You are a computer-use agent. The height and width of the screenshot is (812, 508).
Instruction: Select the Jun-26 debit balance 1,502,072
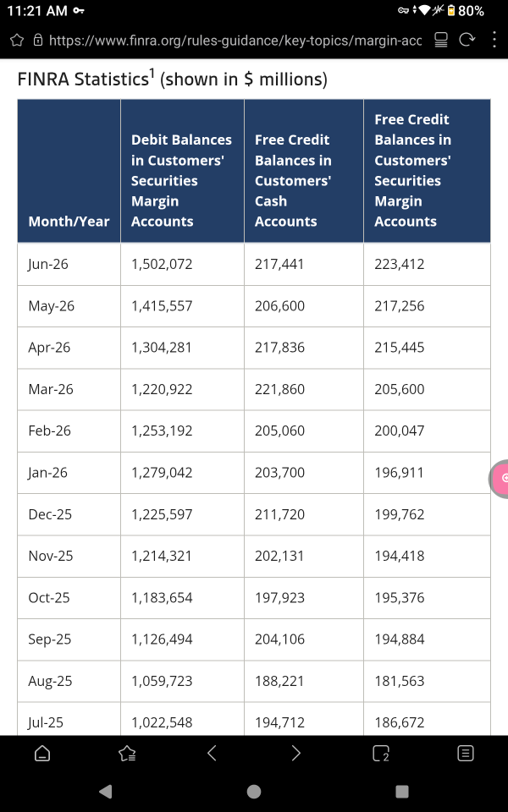point(162,264)
